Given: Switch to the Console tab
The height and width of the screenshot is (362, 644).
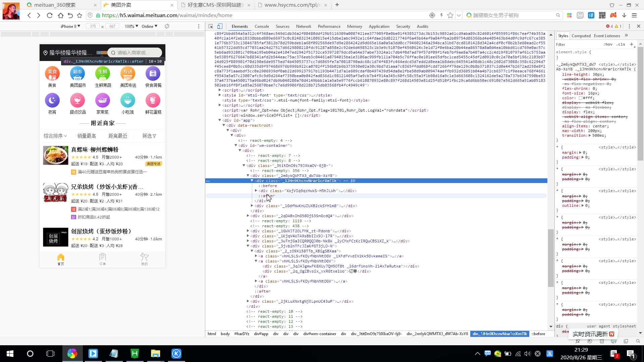Looking at the screenshot, I should tap(262, 26).
